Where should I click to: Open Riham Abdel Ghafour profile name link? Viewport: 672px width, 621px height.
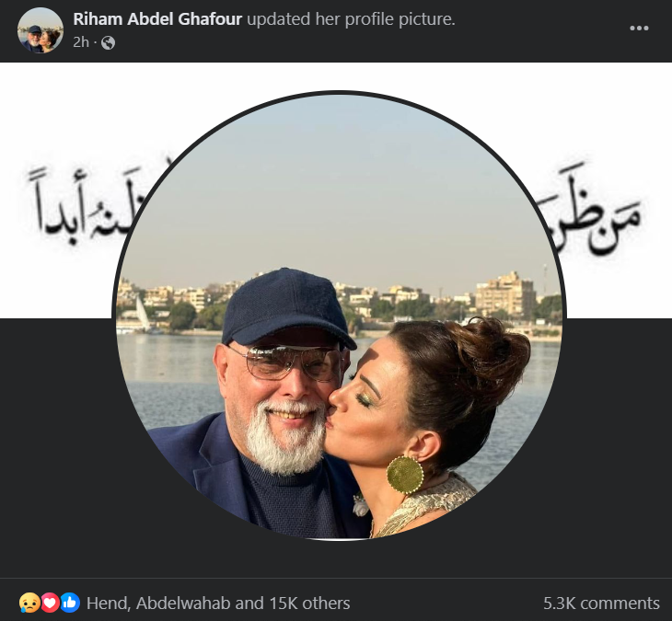coord(157,19)
